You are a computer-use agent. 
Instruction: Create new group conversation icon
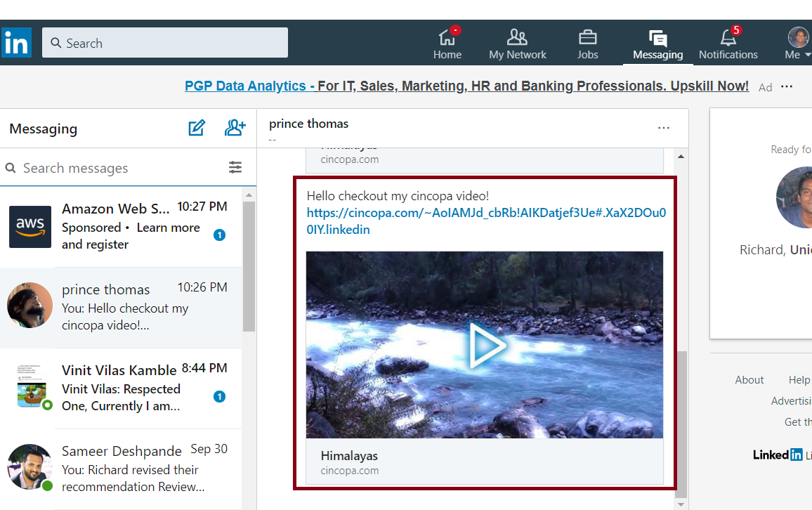235,128
